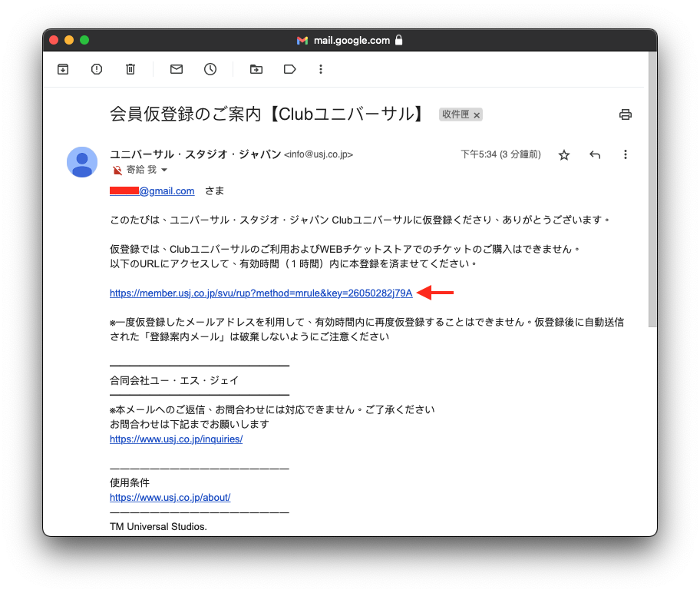Click sender name ユニバーサル・スタジオ・ジャパン
Image resolution: width=700 pixels, height=593 pixels.
pos(196,154)
